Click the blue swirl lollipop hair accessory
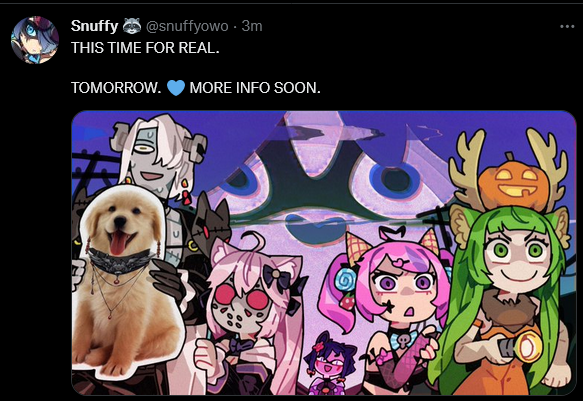The width and height of the screenshot is (583, 401). [345, 279]
